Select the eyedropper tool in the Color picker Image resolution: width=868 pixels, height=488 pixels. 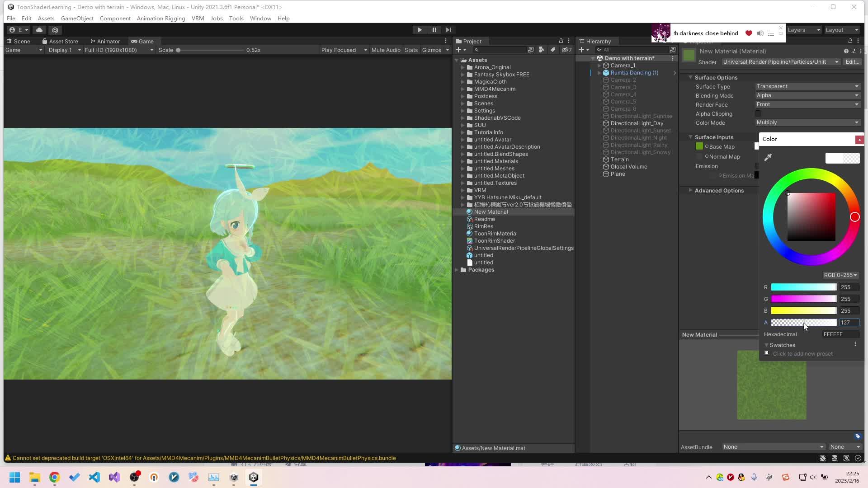tap(768, 157)
